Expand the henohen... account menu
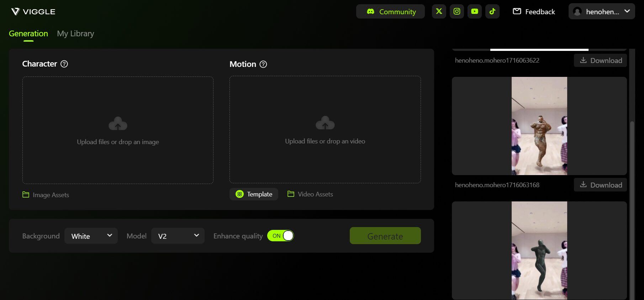This screenshot has height=300, width=644. coord(601,12)
